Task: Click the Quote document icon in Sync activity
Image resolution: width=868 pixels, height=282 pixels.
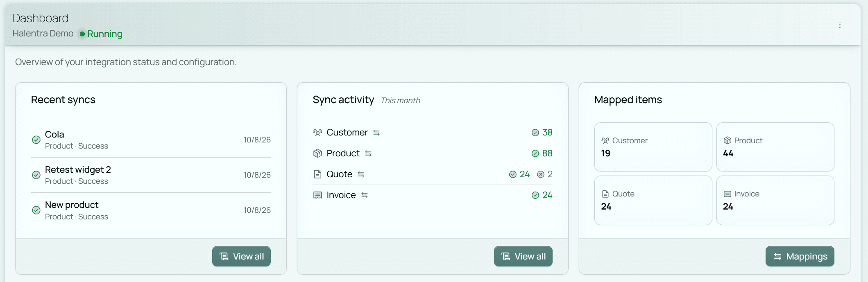Action: click(x=317, y=174)
